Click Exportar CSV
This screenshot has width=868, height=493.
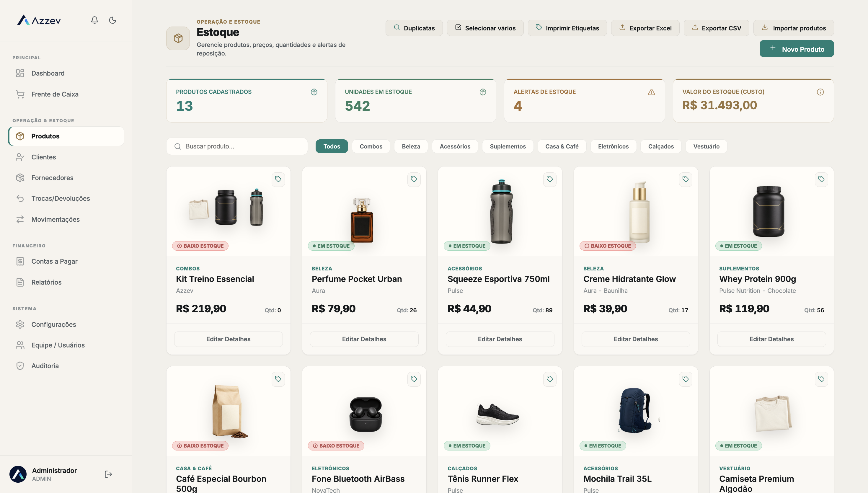tap(716, 28)
